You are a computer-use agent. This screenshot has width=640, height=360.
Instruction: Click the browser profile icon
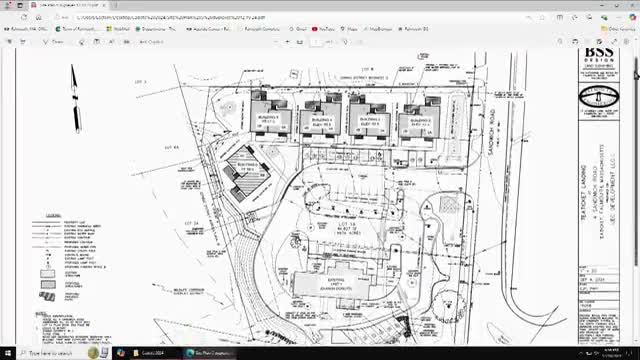(8, 5)
